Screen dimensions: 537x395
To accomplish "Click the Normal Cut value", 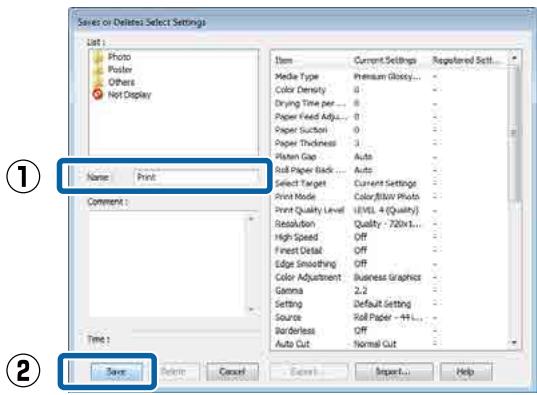I will point(375,344).
